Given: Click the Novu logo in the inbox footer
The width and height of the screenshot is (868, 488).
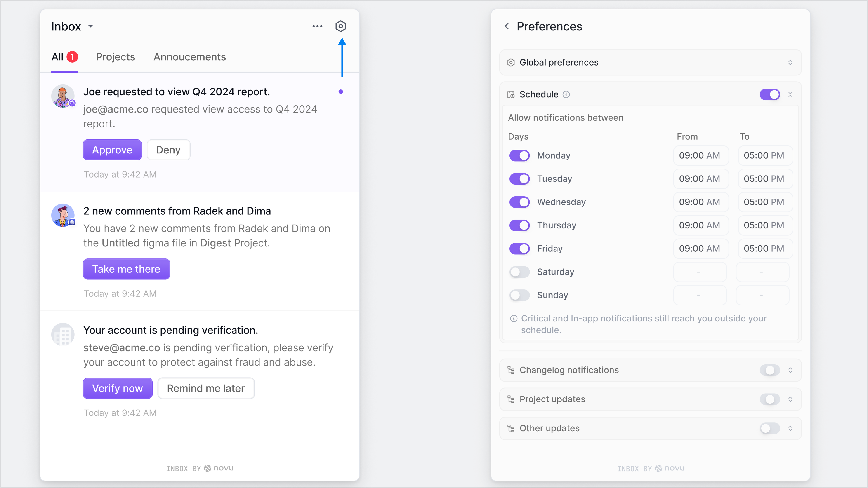Looking at the screenshot, I should (x=218, y=468).
